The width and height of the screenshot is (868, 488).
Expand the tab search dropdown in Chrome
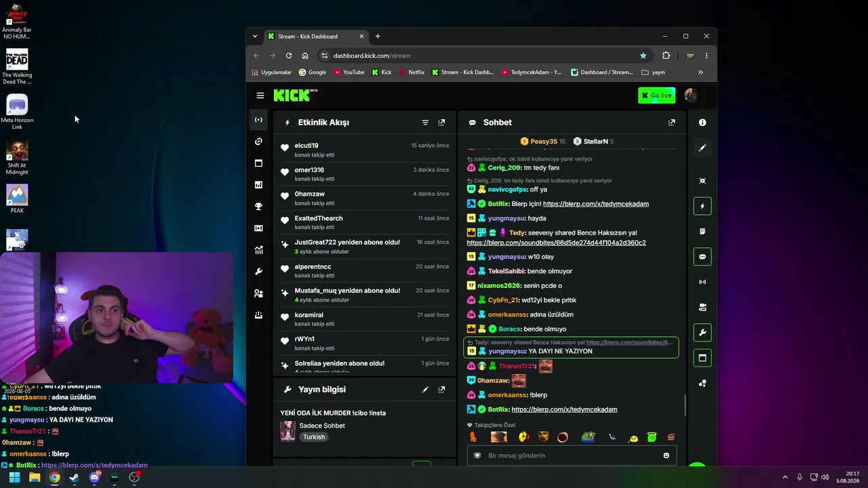255,37
